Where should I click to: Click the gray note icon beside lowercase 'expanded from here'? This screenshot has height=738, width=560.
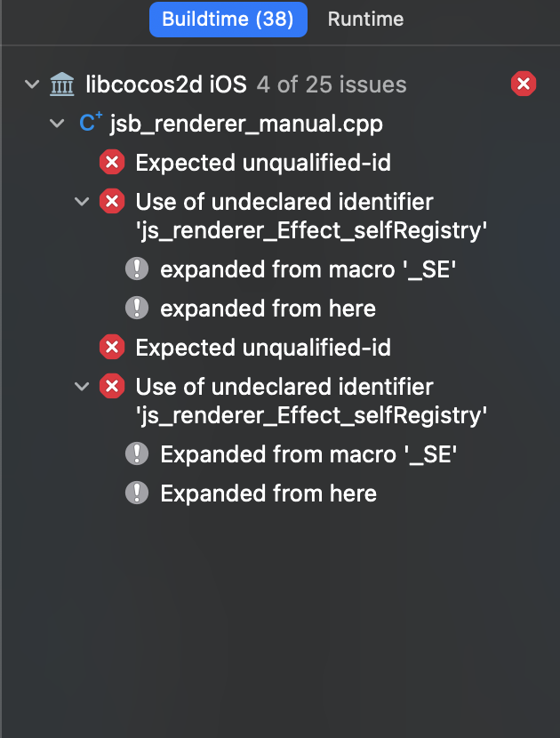point(136,308)
